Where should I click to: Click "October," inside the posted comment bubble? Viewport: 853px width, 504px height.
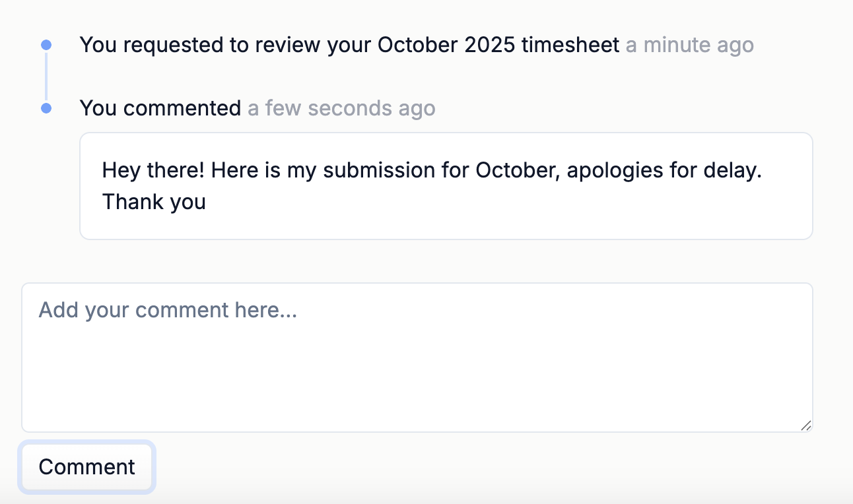click(x=518, y=170)
